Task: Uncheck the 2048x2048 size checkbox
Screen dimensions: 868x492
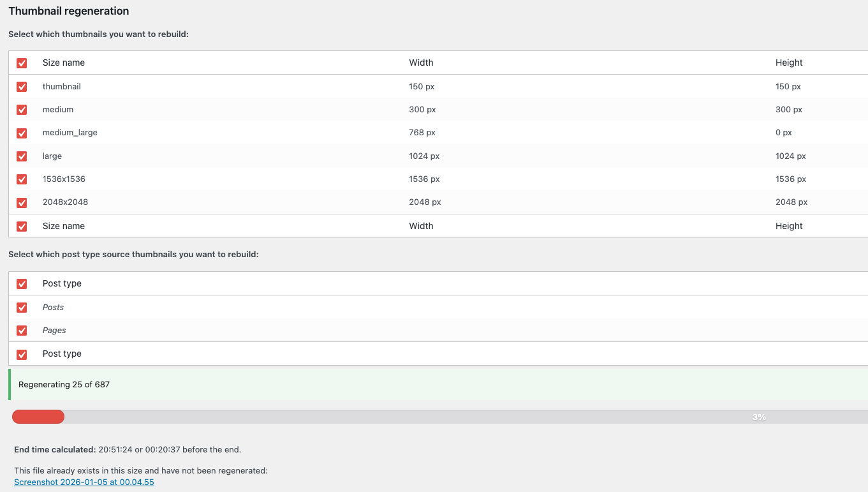Action: coord(22,202)
